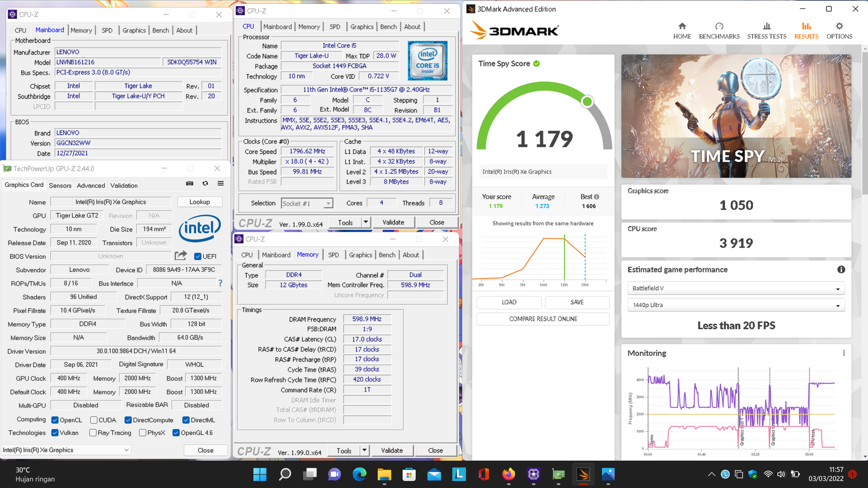This screenshot has height=488, width=868.
Task: Toggle Vulkan checkbox
Action: pyautogui.click(x=55, y=433)
